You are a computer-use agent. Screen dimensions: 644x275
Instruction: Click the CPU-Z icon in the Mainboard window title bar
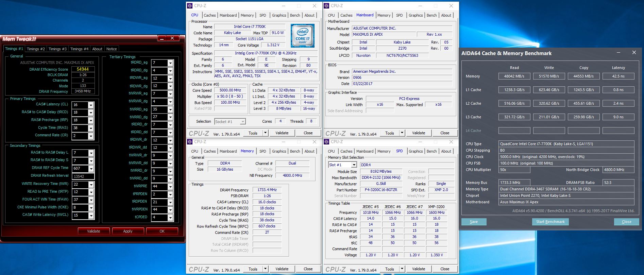click(x=326, y=6)
